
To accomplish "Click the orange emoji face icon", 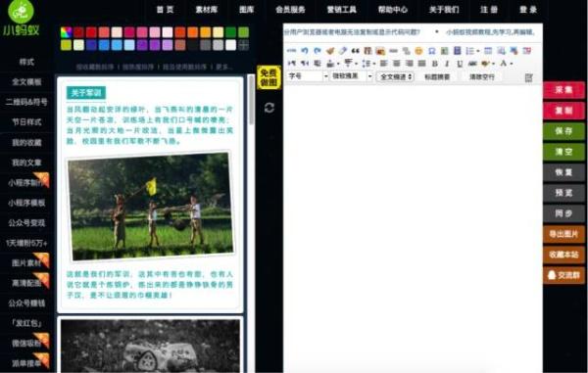I will pyautogui.click(x=418, y=51).
